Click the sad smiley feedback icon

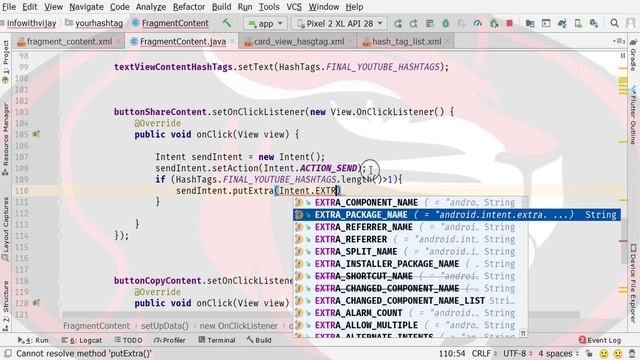click(x=618, y=353)
